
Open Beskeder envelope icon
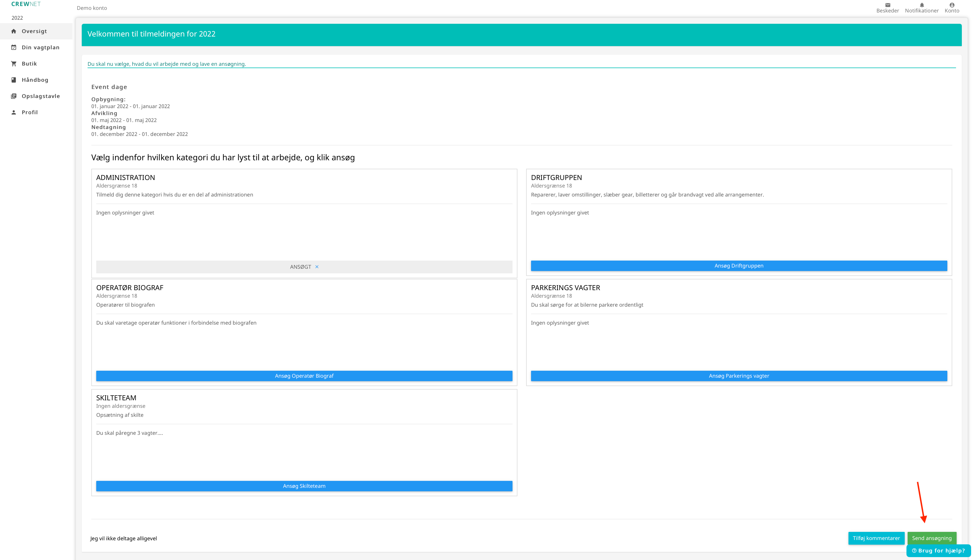888,5
